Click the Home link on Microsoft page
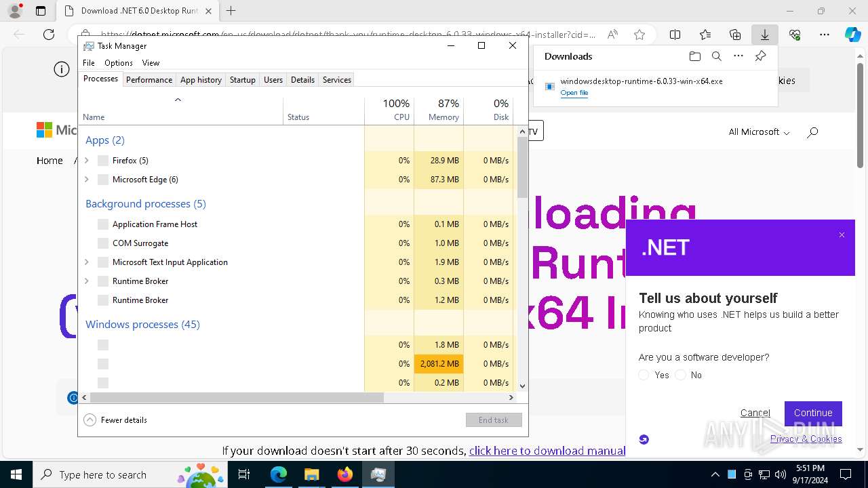 50,161
